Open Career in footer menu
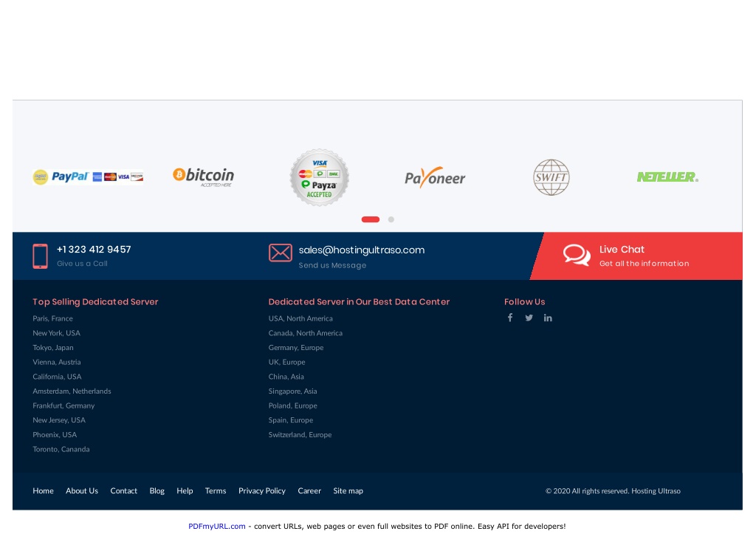Viewport: 756px width, 534px height. tap(309, 490)
